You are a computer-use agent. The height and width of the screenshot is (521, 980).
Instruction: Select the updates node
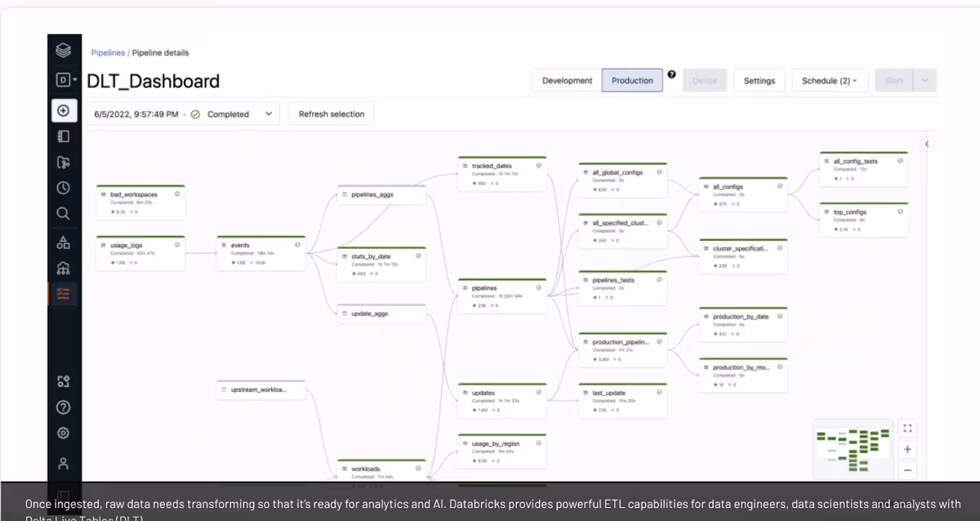[x=501, y=400]
